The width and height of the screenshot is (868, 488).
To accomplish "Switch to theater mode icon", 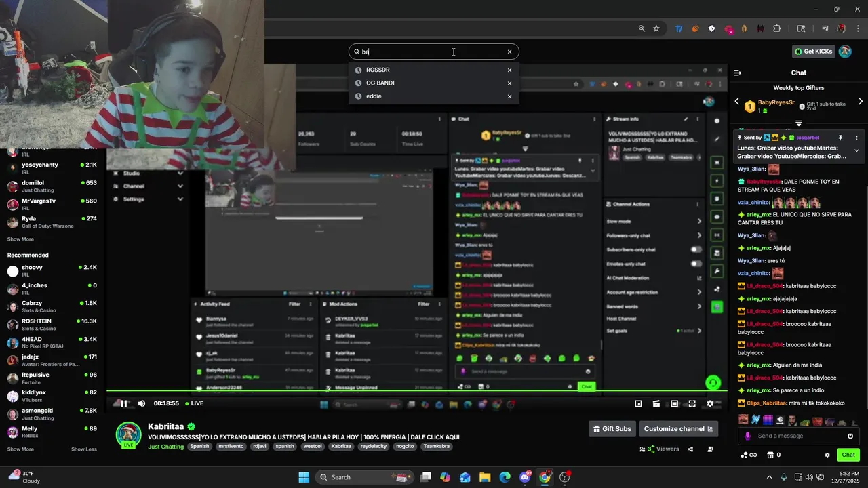I will point(674,403).
